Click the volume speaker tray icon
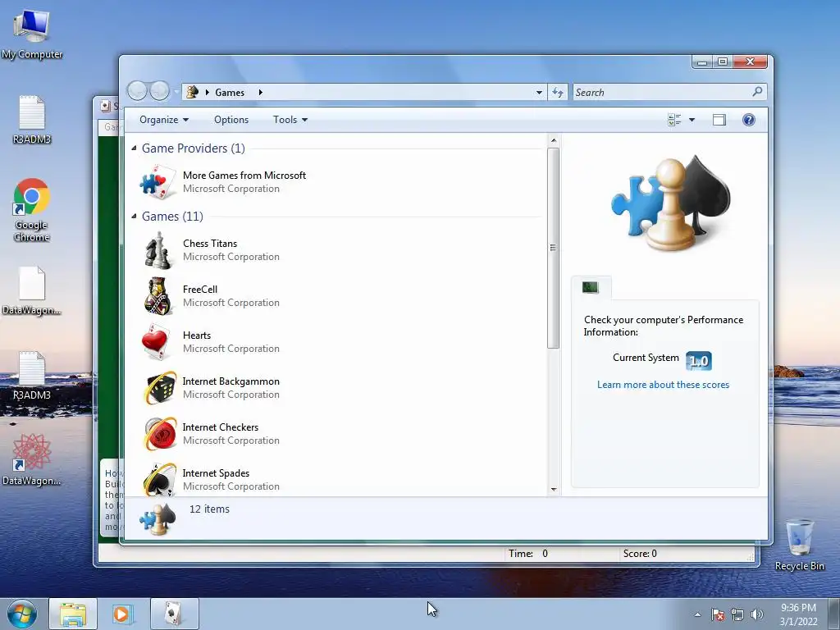Image resolution: width=840 pixels, height=630 pixels. coord(757,614)
